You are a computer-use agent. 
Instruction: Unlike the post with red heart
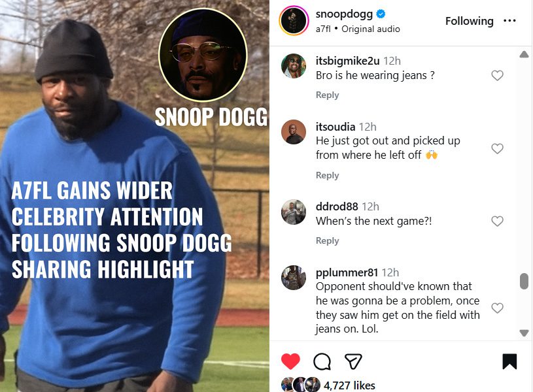tap(290, 361)
